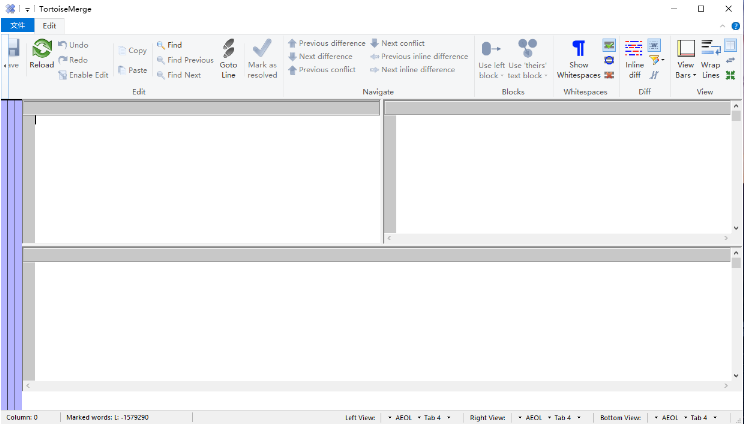
Task: Click the right view horizontal scrollbar right arrow
Action: [726, 238]
